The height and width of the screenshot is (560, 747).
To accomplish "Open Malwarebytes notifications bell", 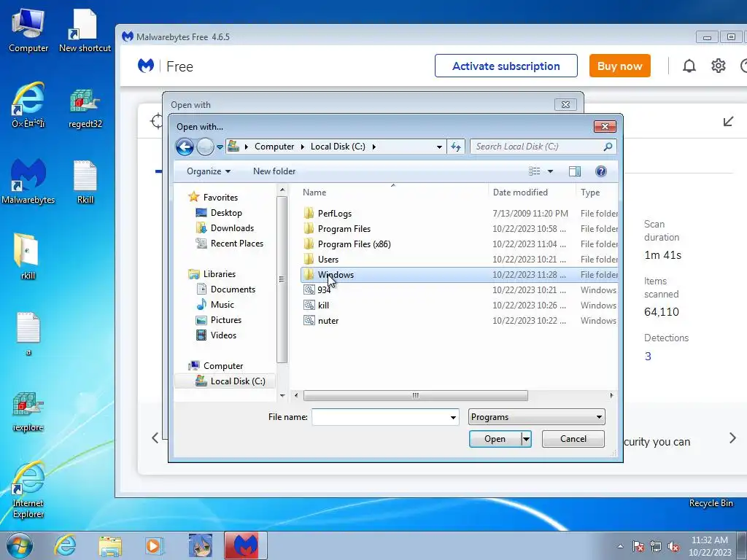I will [689, 66].
